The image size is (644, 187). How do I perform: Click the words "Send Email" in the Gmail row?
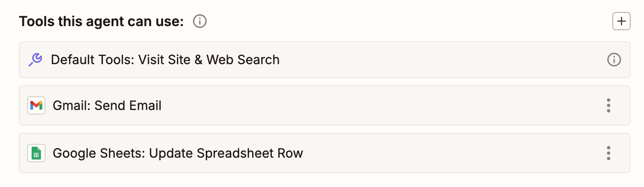point(128,106)
